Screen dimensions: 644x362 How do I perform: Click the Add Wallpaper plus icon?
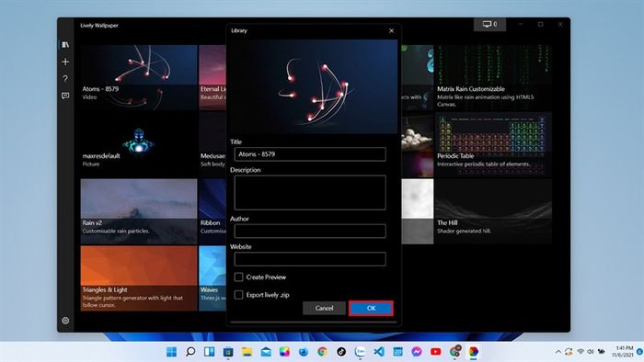pyautogui.click(x=65, y=62)
